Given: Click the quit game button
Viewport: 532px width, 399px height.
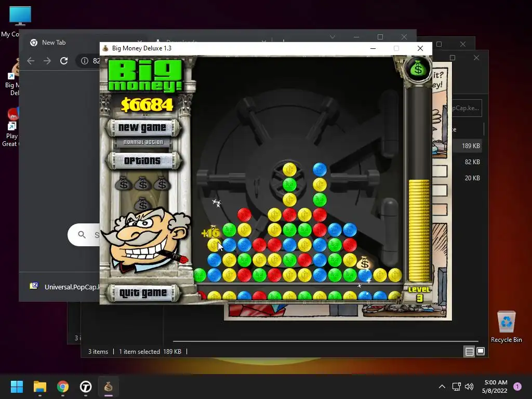Looking at the screenshot, I should point(142,292).
